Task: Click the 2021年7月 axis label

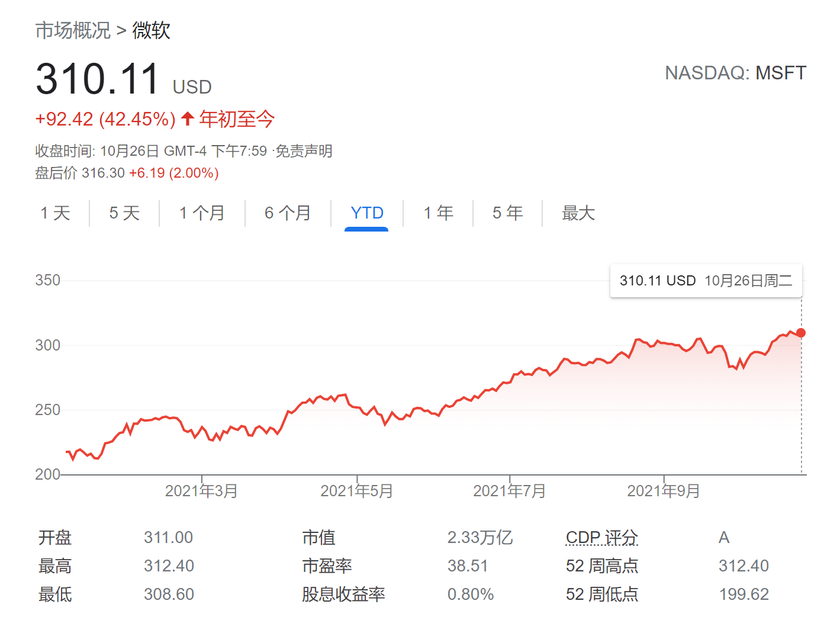Action: (x=509, y=491)
